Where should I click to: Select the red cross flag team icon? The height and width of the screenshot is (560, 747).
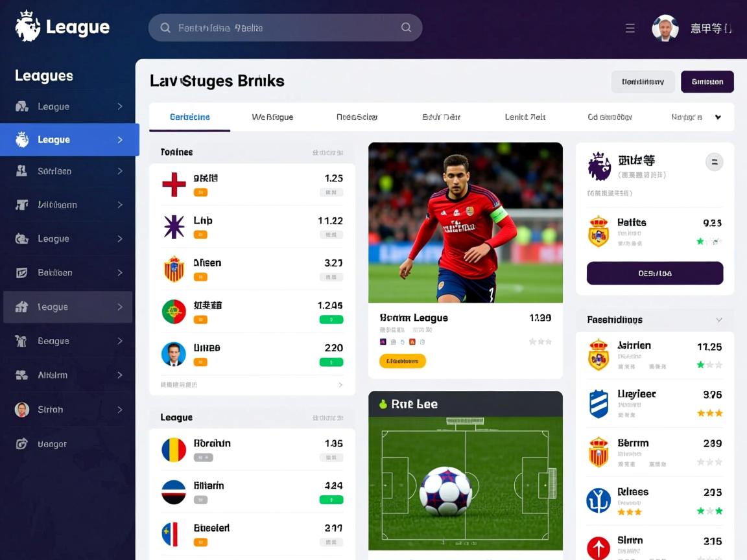174,184
